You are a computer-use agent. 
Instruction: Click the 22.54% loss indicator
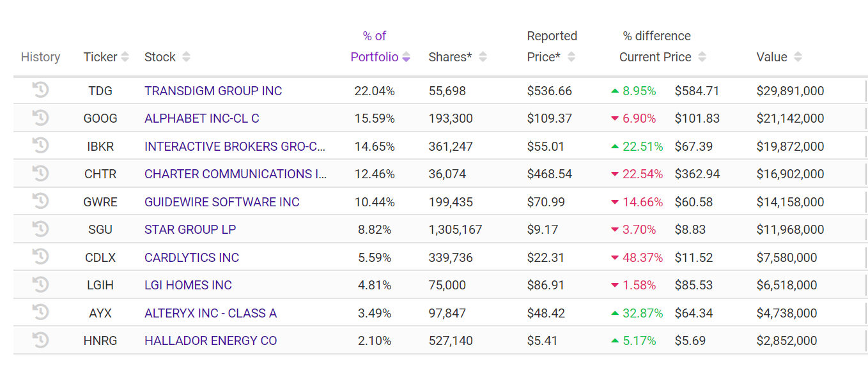pos(637,174)
